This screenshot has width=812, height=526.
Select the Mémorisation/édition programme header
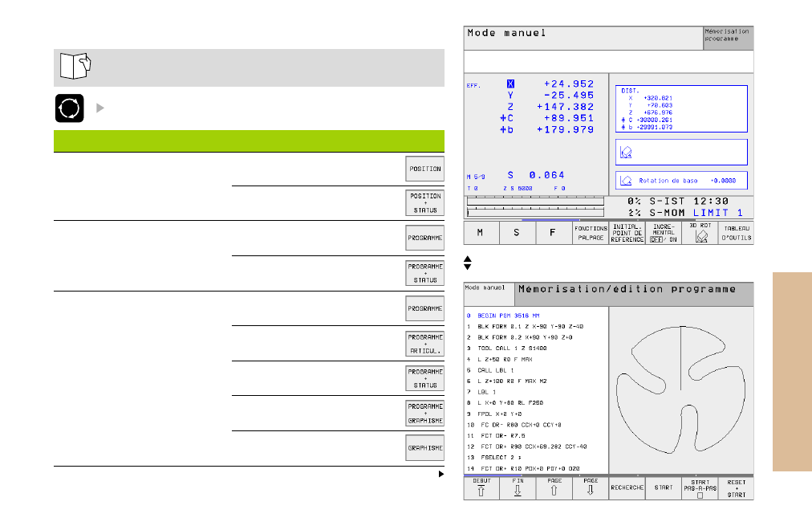pyautogui.click(x=634, y=295)
